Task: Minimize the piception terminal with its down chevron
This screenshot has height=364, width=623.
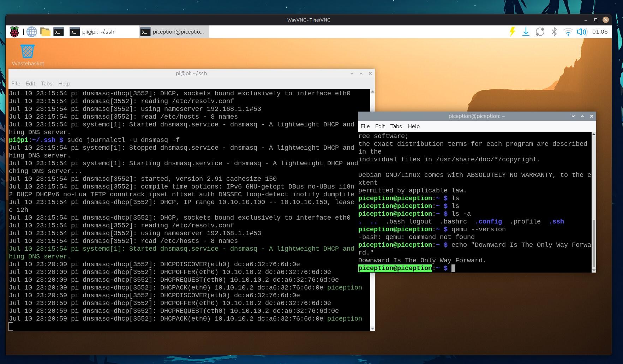Action: point(573,116)
